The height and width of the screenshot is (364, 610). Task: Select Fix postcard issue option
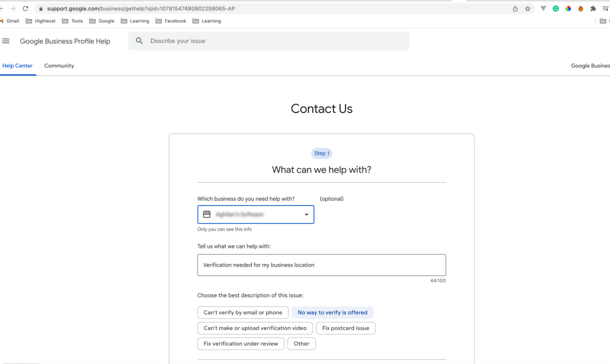click(346, 328)
